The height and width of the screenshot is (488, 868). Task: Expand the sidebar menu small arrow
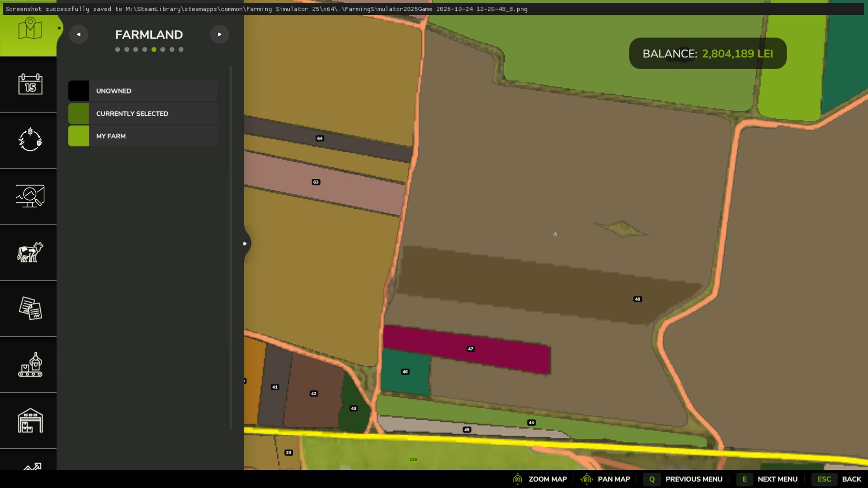tap(59, 28)
